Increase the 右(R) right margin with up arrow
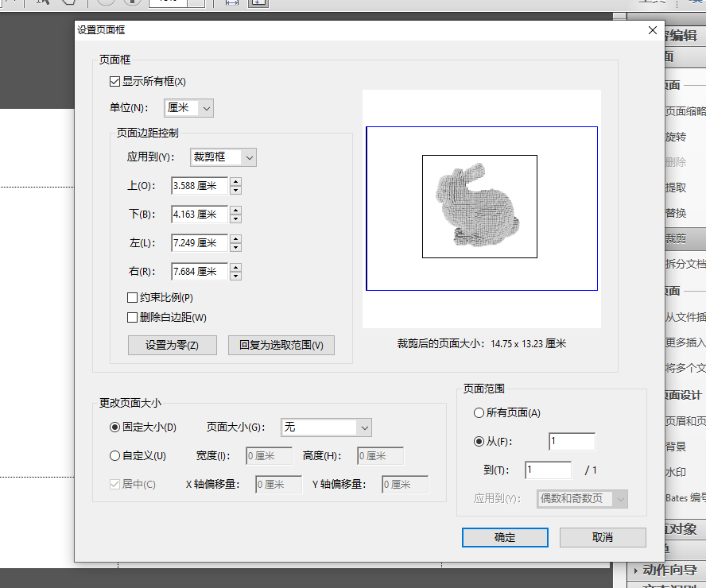 click(236, 267)
